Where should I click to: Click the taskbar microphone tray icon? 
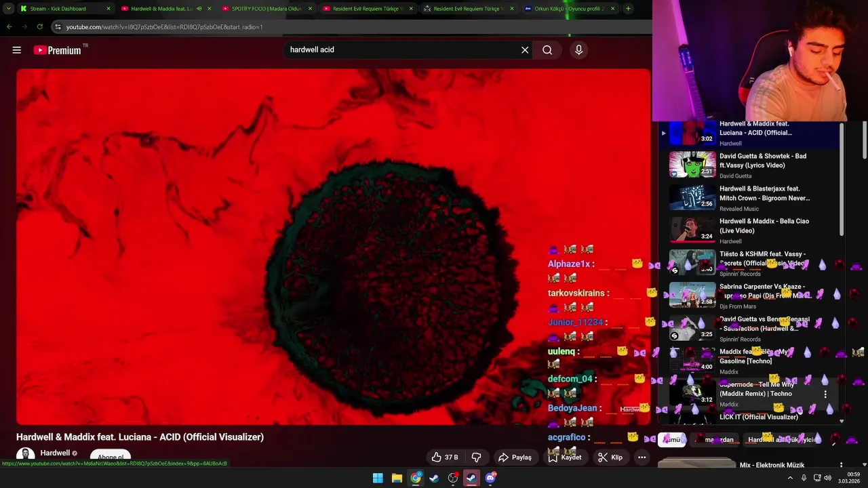(804, 478)
